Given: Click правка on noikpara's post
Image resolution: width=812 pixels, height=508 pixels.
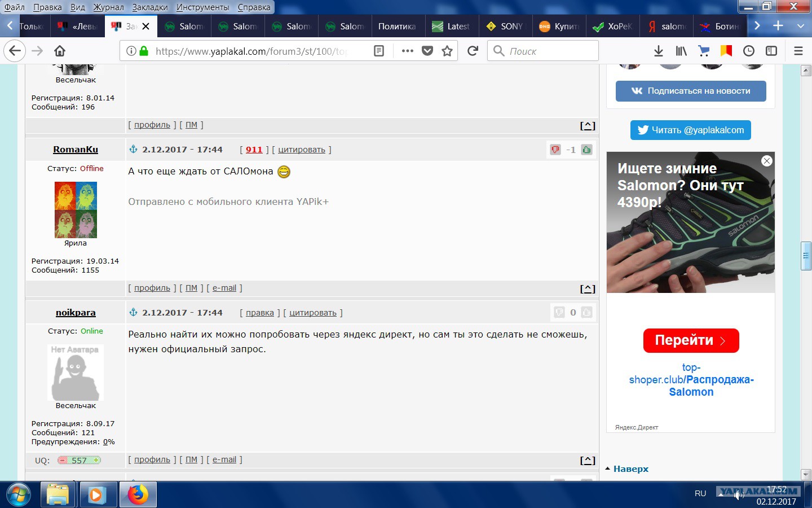Looking at the screenshot, I should [260, 313].
